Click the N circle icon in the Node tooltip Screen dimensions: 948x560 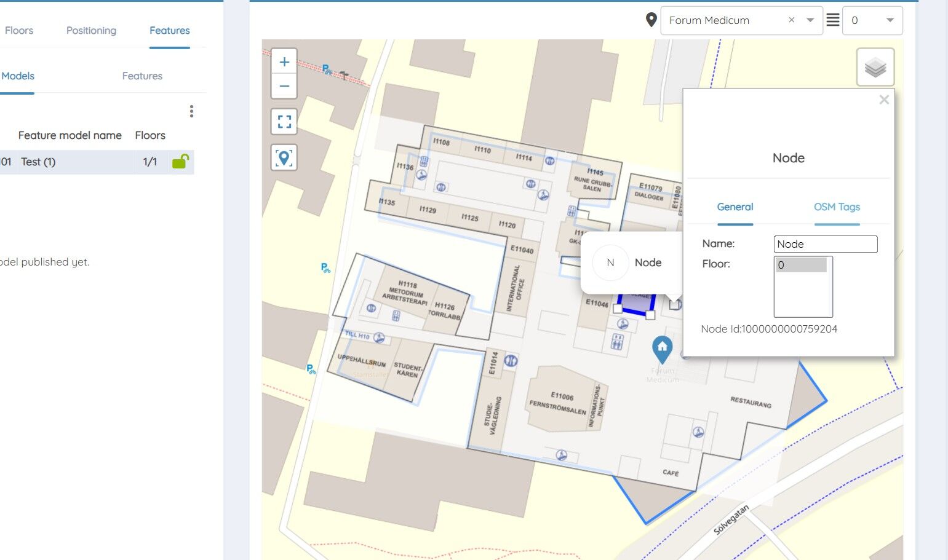pos(610,262)
